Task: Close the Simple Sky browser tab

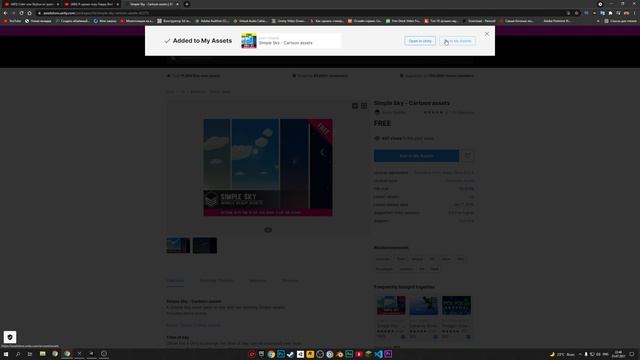Action: 177,4
